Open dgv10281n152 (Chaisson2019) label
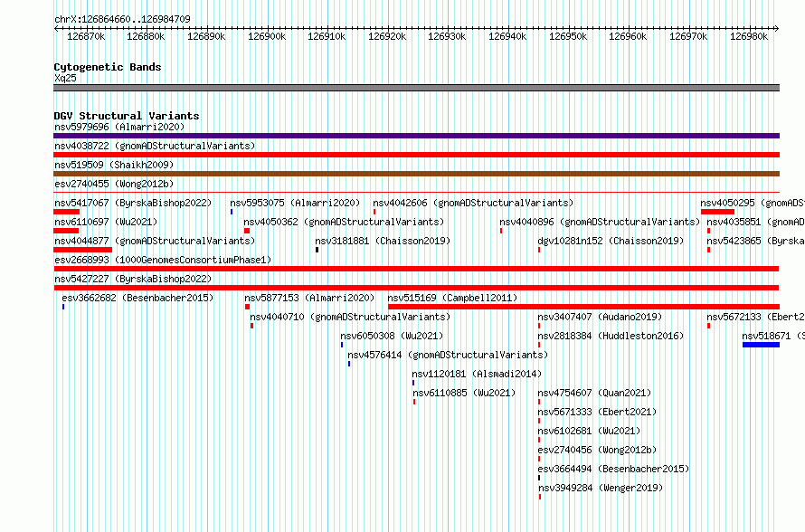The width and height of the screenshot is (805, 532). click(611, 241)
